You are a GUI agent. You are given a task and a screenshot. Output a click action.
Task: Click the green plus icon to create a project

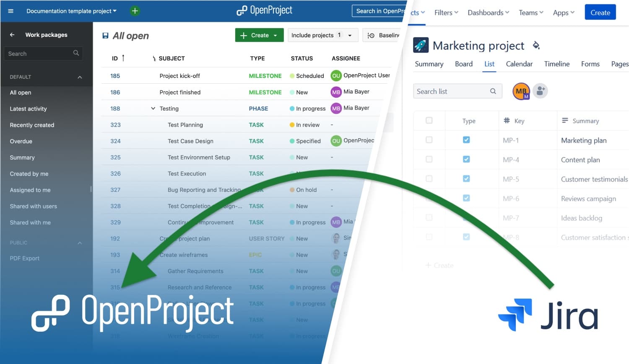coord(135,10)
